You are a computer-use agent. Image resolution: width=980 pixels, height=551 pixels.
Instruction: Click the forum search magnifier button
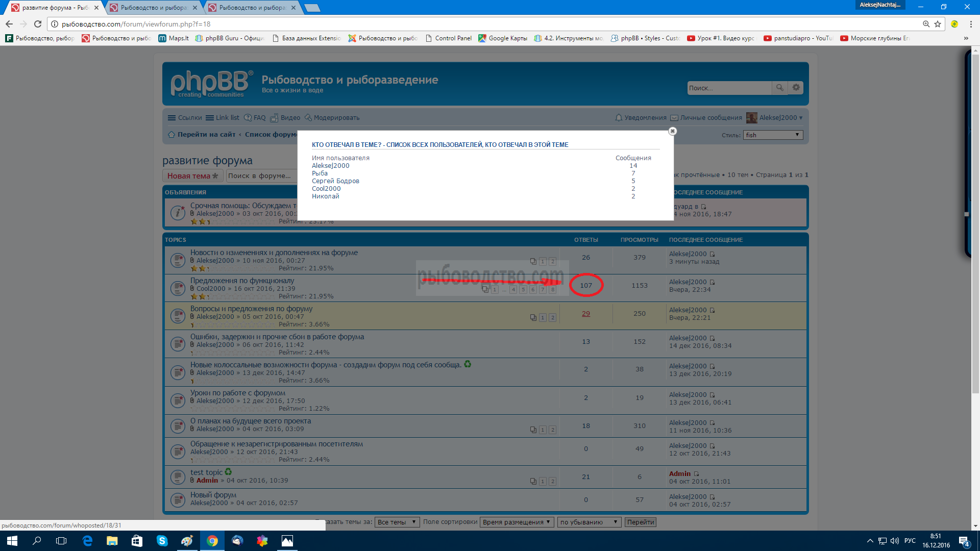point(779,88)
